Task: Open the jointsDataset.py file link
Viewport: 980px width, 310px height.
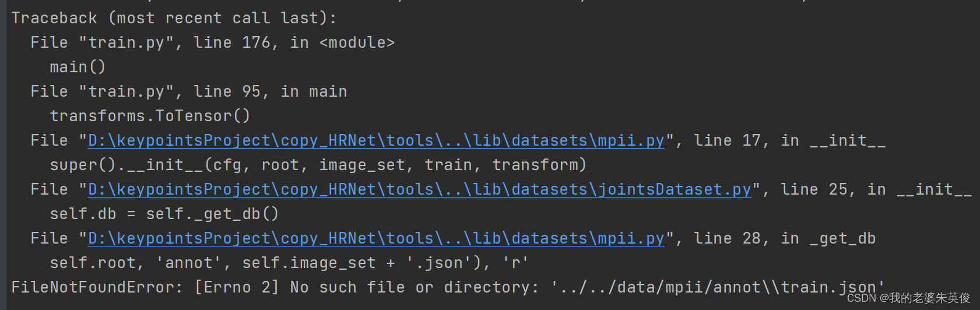Action: pyautogui.click(x=419, y=189)
